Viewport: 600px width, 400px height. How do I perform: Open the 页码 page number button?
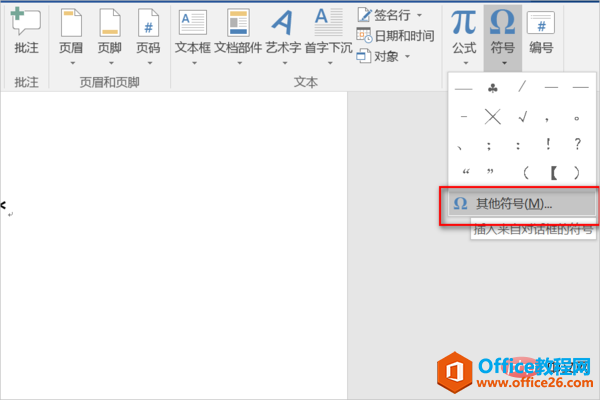[148, 36]
